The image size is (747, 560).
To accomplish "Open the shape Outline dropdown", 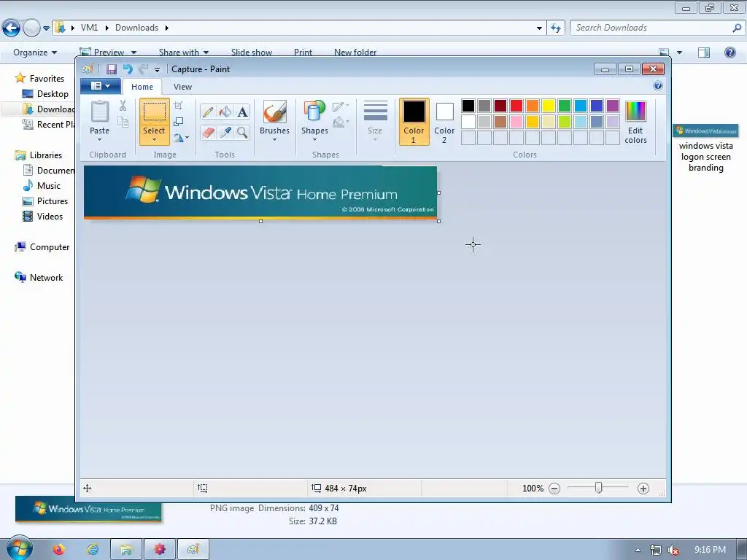I will point(341,106).
